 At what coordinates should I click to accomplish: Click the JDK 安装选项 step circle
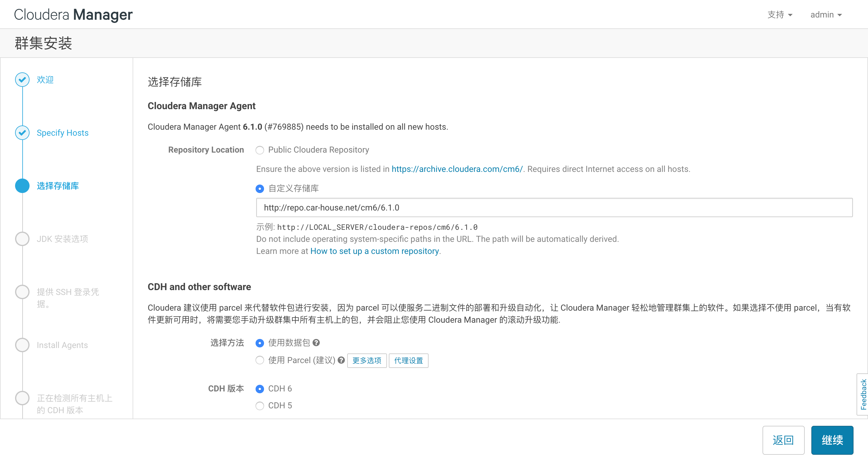pyautogui.click(x=22, y=239)
